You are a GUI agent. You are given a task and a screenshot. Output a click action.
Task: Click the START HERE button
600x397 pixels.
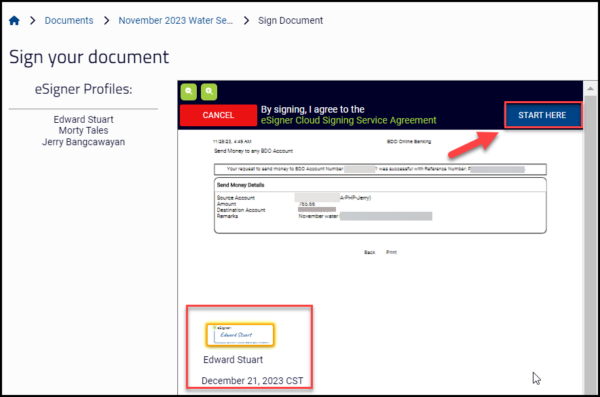(x=542, y=115)
